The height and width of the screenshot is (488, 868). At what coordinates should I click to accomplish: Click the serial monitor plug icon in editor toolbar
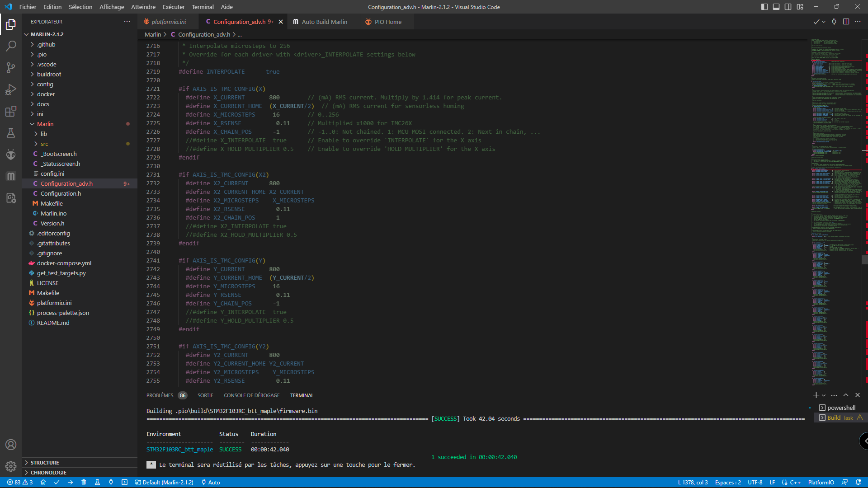tap(834, 22)
